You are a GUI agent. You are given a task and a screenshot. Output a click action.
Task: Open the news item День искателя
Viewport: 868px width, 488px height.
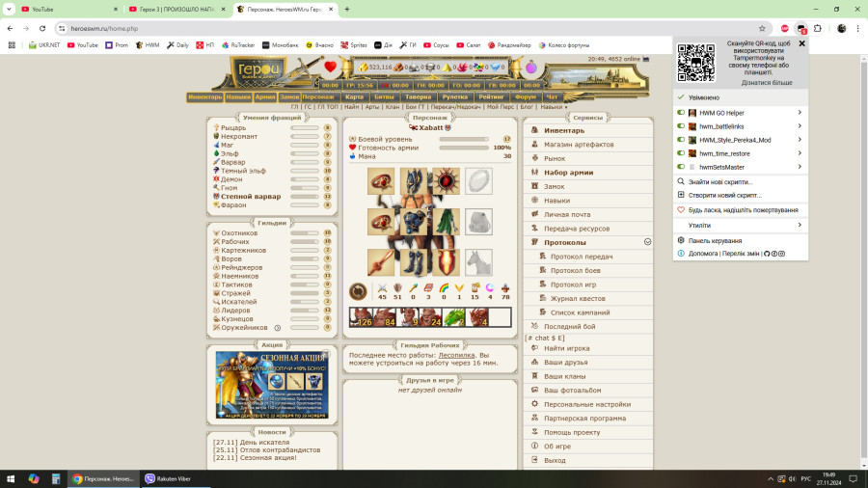(264, 442)
